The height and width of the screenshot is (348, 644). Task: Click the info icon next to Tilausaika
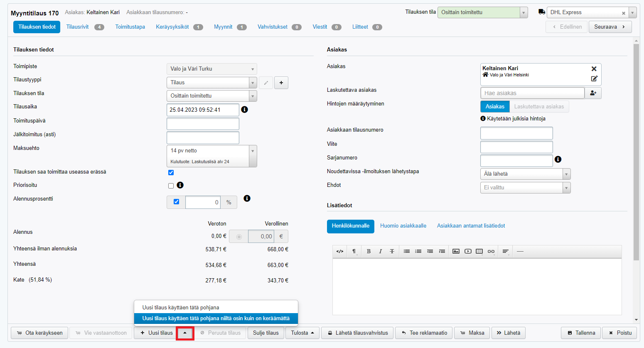coord(245,110)
